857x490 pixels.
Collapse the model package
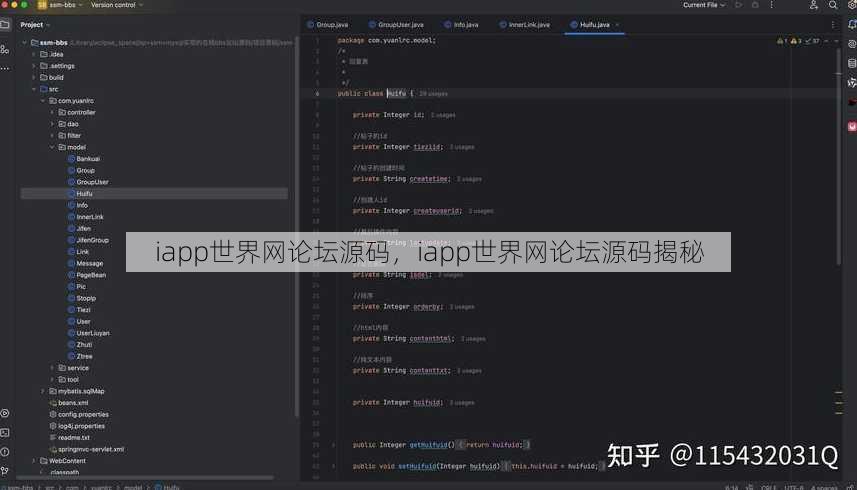(52, 147)
